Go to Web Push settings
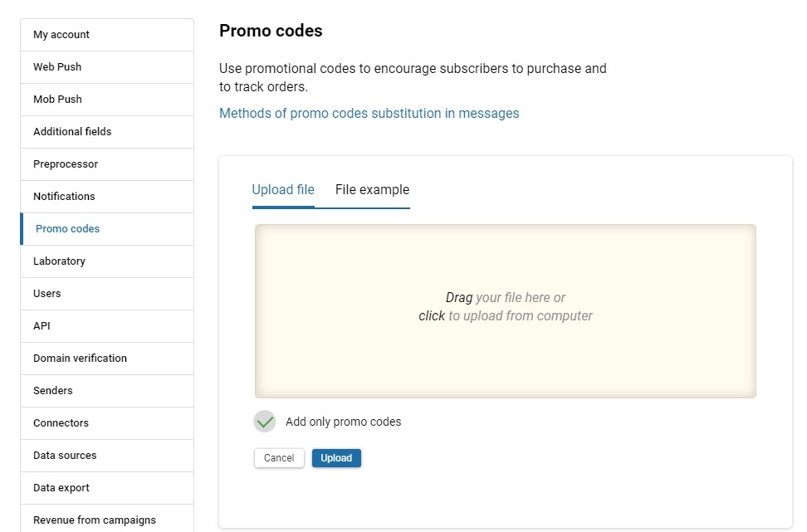Screen dimensions: 807x532 pyautogui.click(x=57, y=67)
